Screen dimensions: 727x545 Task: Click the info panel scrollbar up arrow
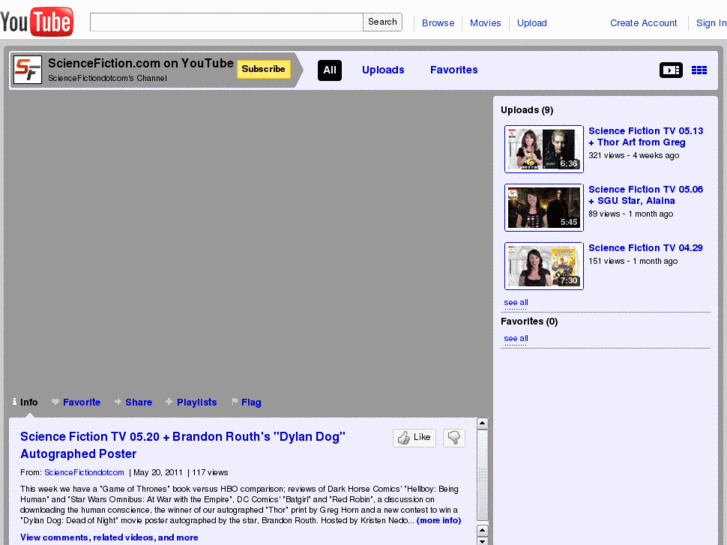[x=482, y=423]
